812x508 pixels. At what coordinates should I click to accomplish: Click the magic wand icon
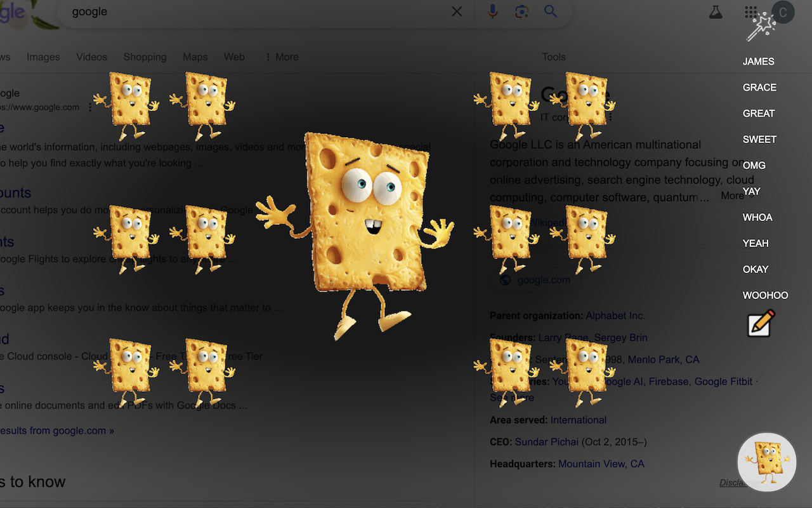761,27
